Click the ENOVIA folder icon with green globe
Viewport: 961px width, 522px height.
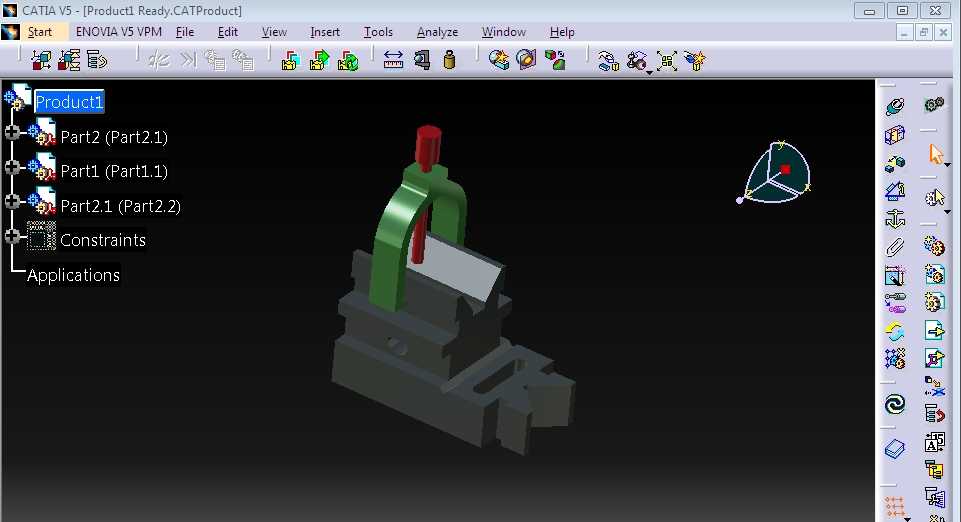(348, 60)
